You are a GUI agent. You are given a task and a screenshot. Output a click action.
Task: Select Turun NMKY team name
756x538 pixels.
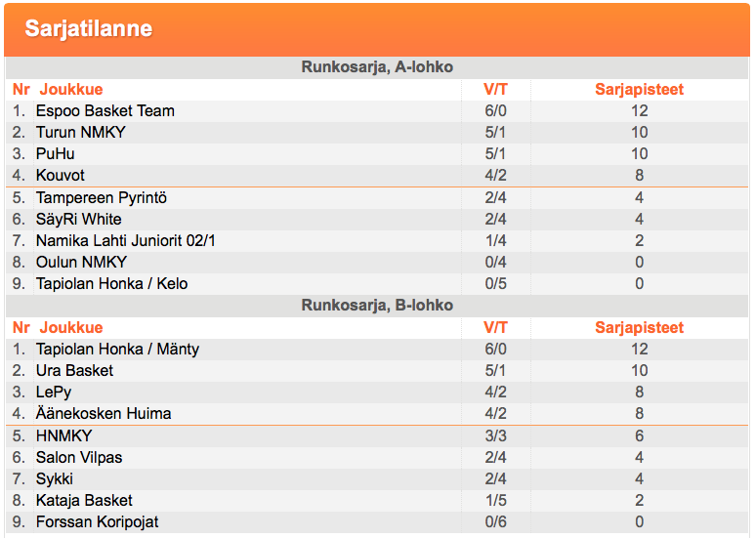tap(80, 132)
